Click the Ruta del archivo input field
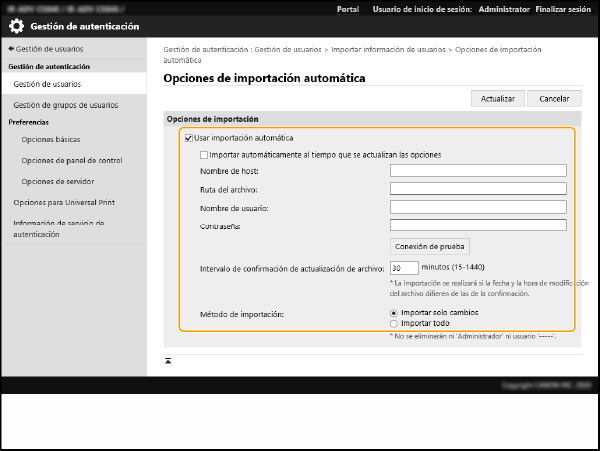This screenshot has width=600, height=451. [x=478, y=189]
